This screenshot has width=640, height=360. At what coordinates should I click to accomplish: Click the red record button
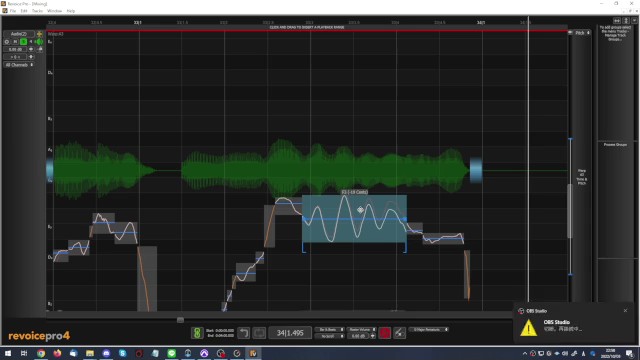point(384,333)
